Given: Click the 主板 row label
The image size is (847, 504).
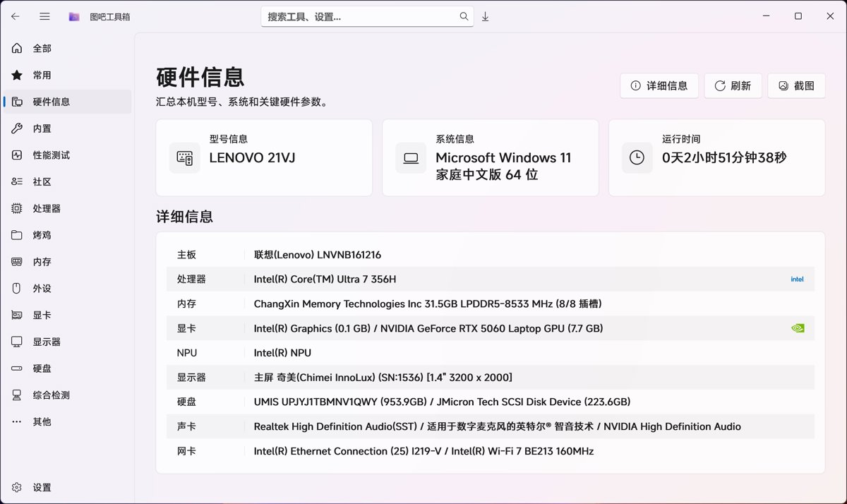Looking at the screenshot, I should [x=186, y=255].
